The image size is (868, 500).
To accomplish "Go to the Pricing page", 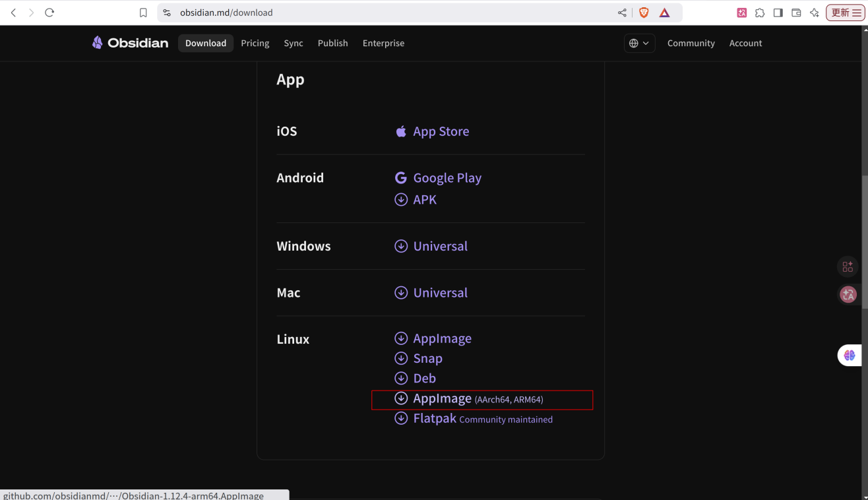I will tap(255, 43).
